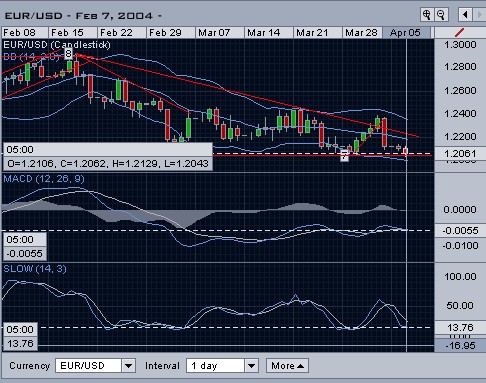Click the Feb 15 date header
486x383 pixels.
(x=73, y=33)
